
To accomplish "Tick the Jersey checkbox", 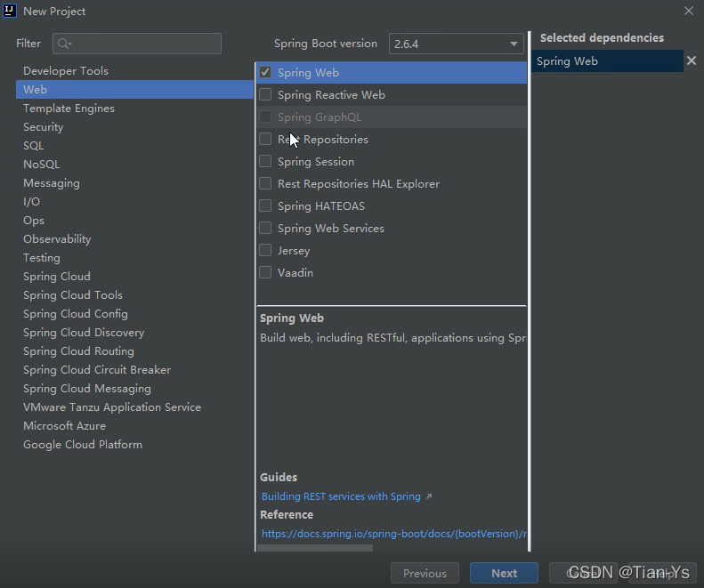I will (x=265, y=251).
